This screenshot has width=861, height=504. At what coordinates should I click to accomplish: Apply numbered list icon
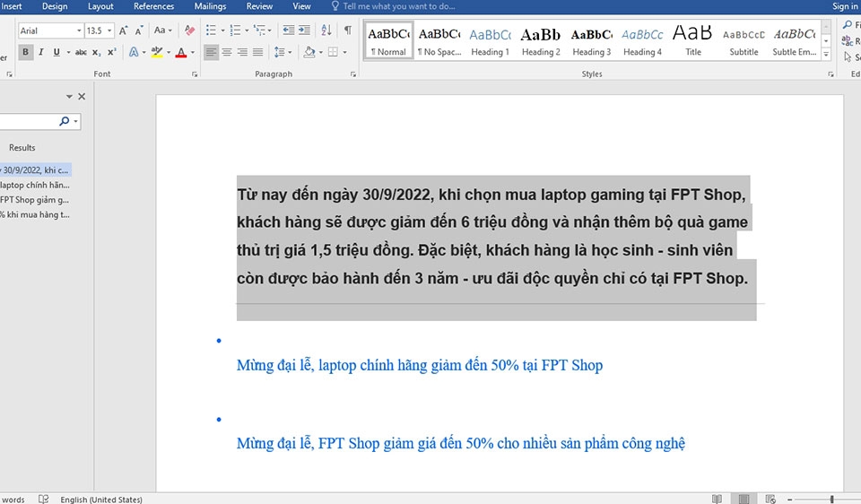click(235, 30)
